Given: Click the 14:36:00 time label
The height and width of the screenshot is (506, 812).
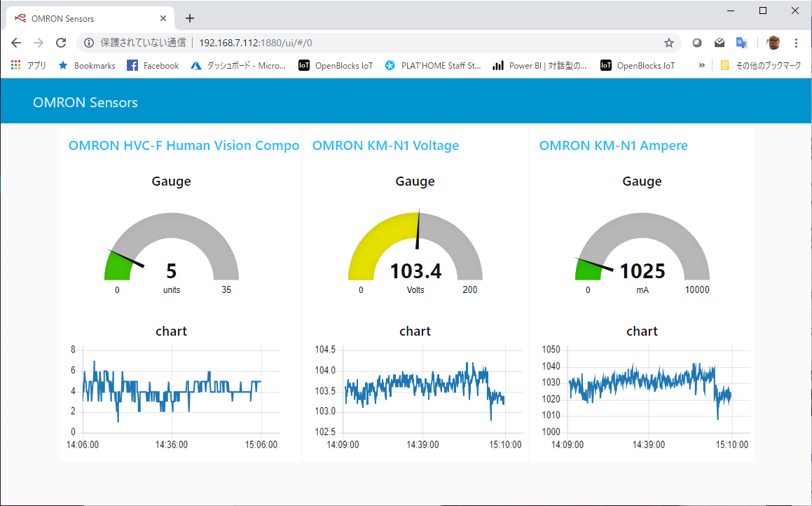Looking at the screenshot, I should (x=172, y=445).
